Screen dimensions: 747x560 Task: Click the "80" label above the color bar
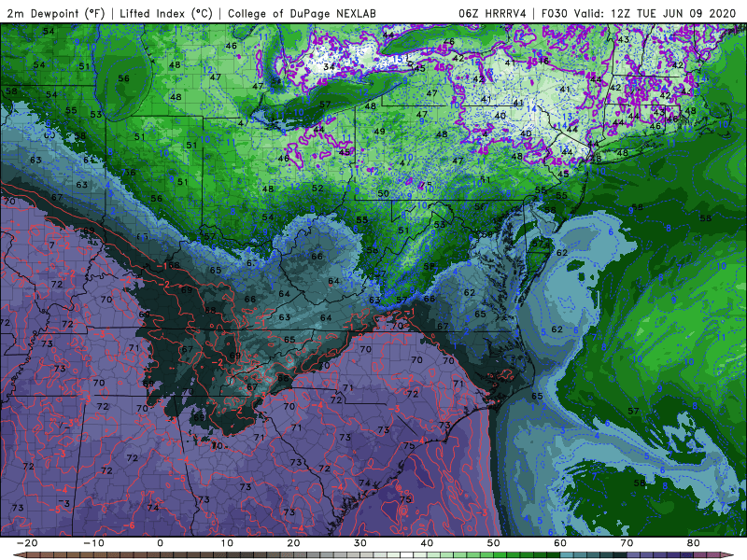[694, 543]
